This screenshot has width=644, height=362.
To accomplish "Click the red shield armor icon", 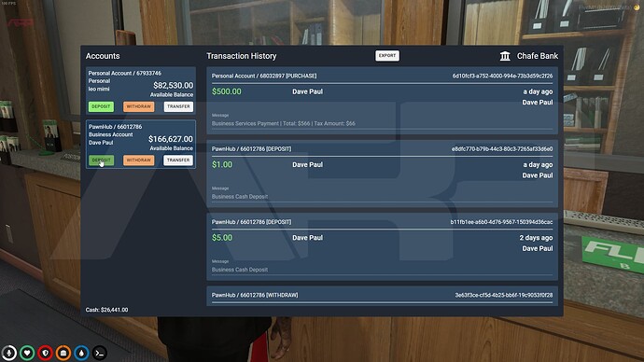I will [45, 353].
